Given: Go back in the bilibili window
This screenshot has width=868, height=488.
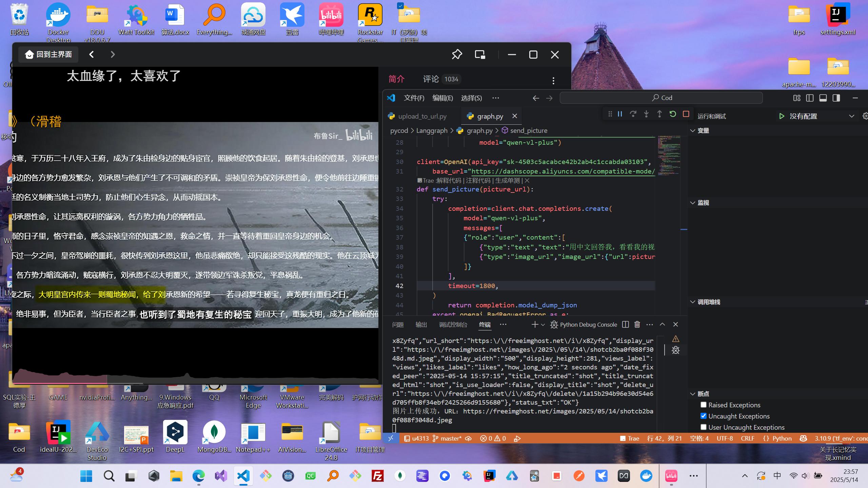Looking at the screenshot, I should tap(92, 55).
